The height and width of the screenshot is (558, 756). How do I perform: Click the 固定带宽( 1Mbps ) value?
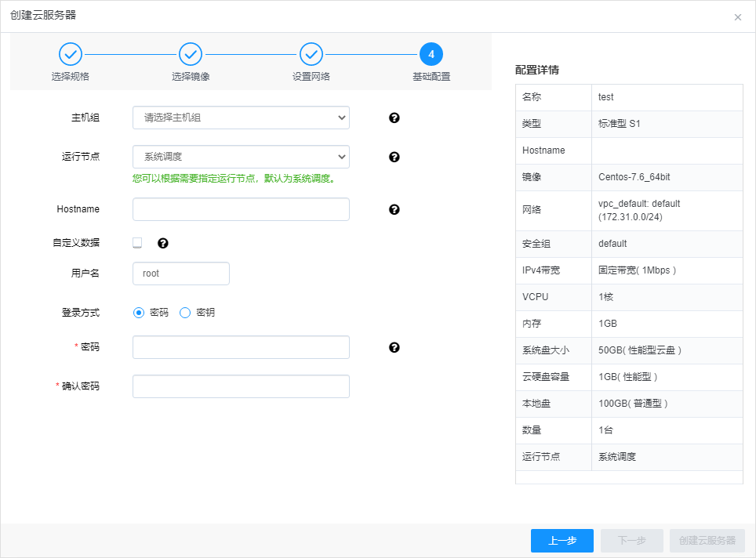[x=637, y=270]
